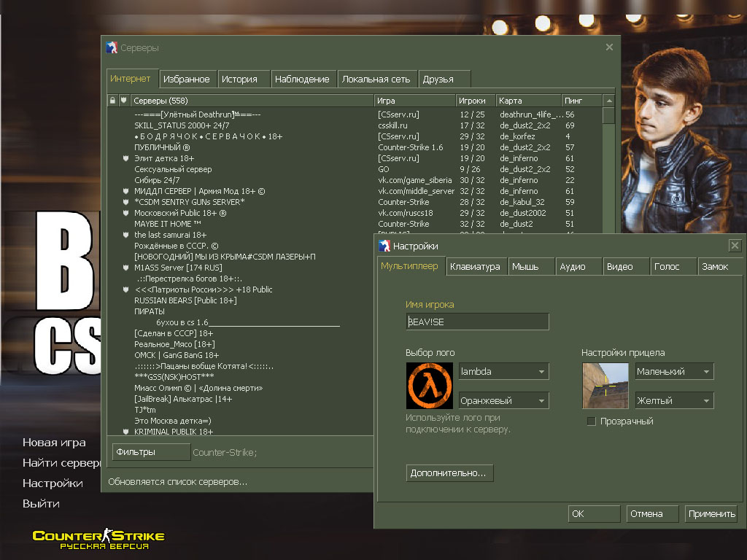Click the Настройки window title icon
Screen dimensions: 747x560
point(384,246)
